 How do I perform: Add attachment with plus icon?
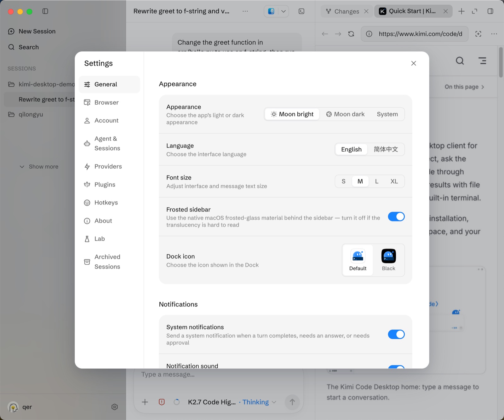145,402
